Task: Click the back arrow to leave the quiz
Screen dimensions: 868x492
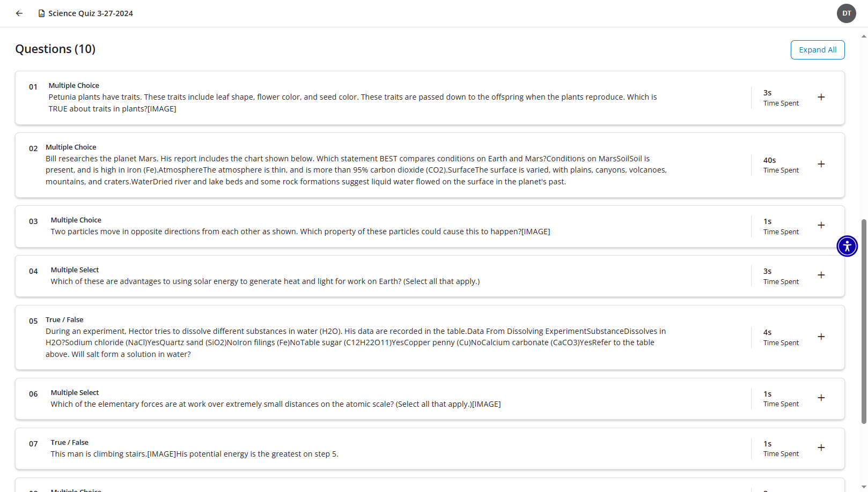Action: (x=19, y=13)
